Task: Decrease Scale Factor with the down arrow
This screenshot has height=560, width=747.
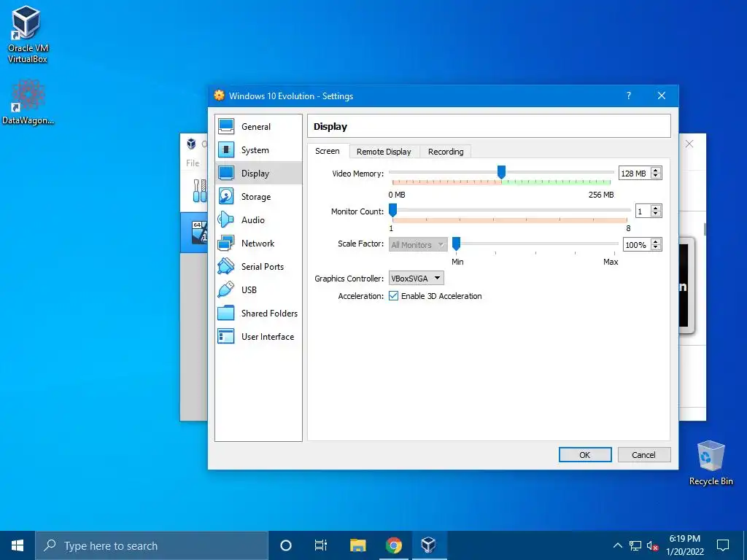Action: [656, 248]
